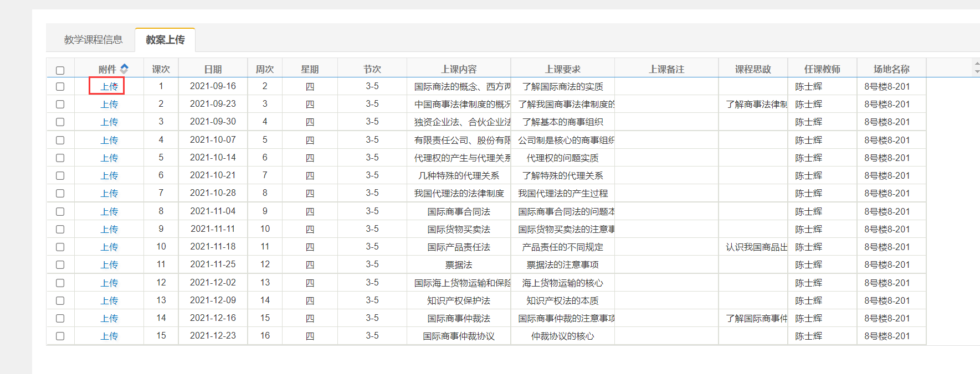This screenshot has width=980, height=374.
Task: Click the 日期 column header
Action: point(213,69)
